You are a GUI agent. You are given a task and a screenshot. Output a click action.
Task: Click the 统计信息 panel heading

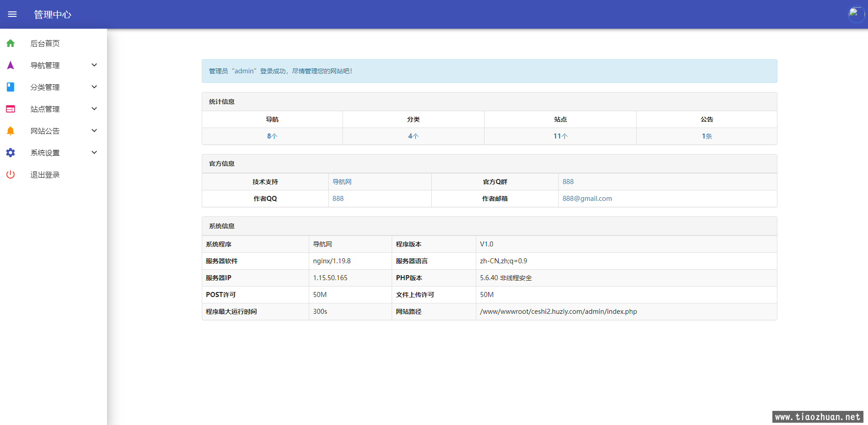pyautogui.click(x=490, y=102)
